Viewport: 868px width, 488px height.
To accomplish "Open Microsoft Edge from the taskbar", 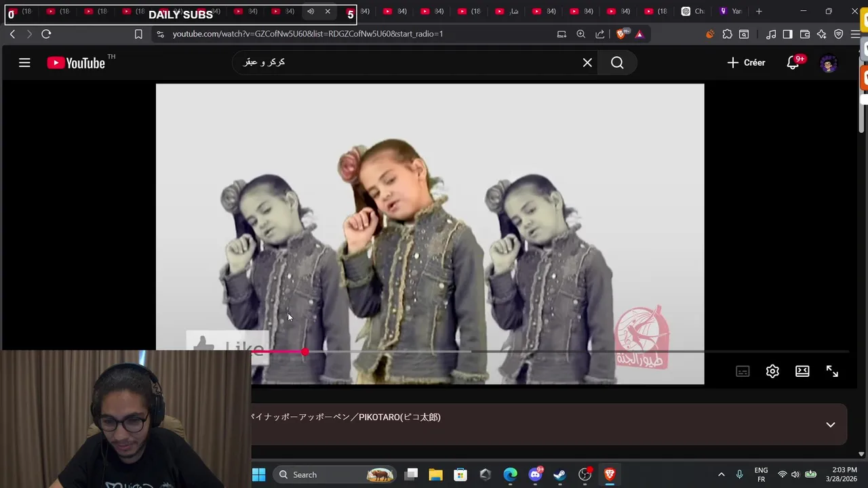I will (510, 474).
